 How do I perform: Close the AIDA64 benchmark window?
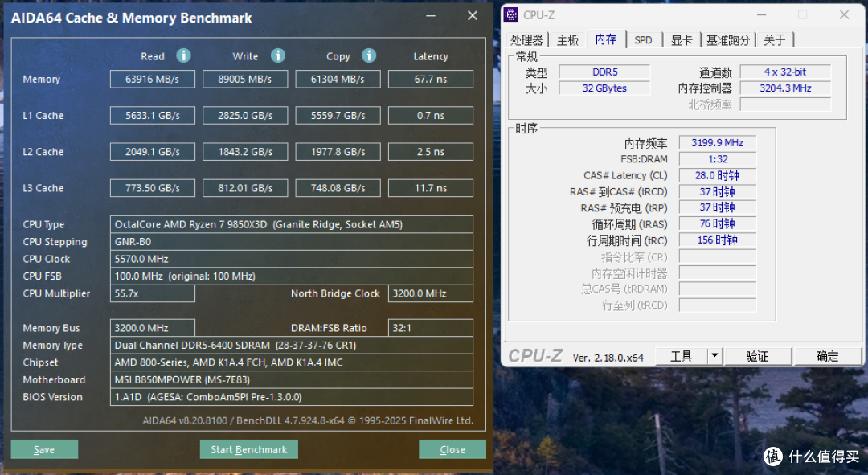473,16
